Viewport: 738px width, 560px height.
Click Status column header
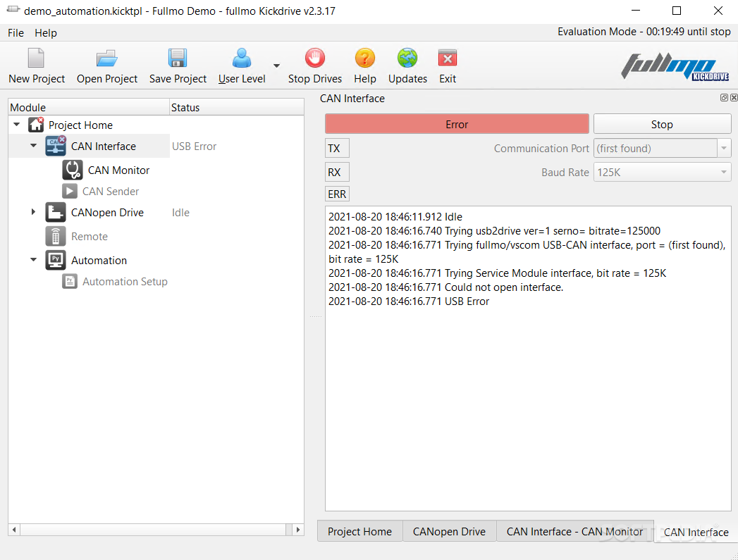[x=237, y=107]
